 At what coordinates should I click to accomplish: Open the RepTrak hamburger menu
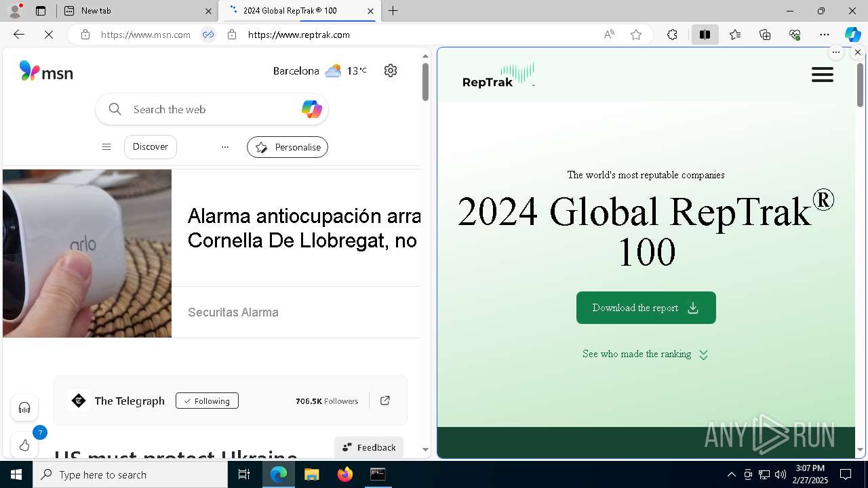pos(823,75)
